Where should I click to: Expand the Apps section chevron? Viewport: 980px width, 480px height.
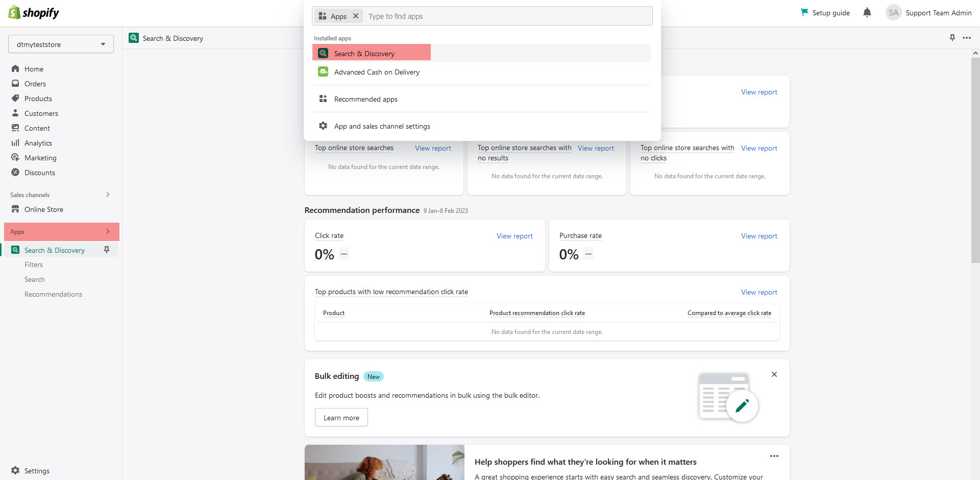tap(108, 231)
